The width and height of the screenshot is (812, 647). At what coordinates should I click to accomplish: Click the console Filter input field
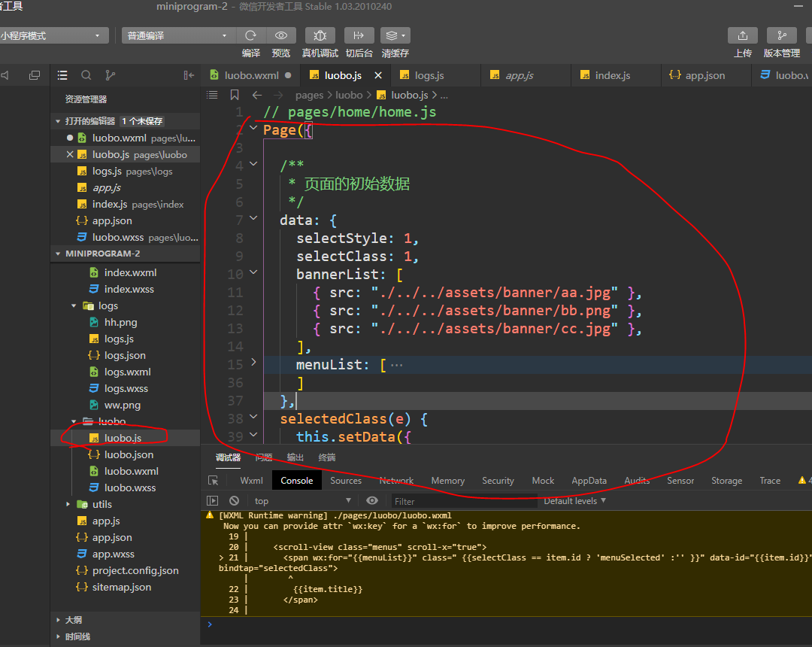point(463,501)
